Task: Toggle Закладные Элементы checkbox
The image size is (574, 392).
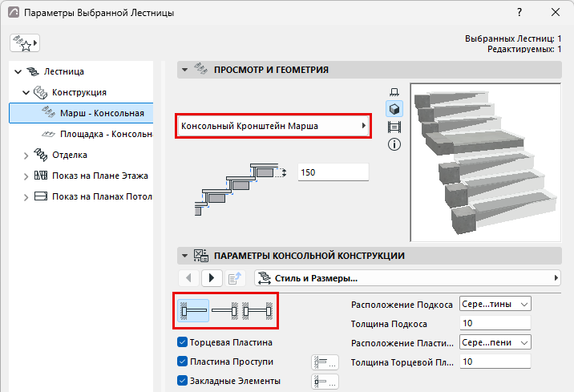Action: click(182, 381)
